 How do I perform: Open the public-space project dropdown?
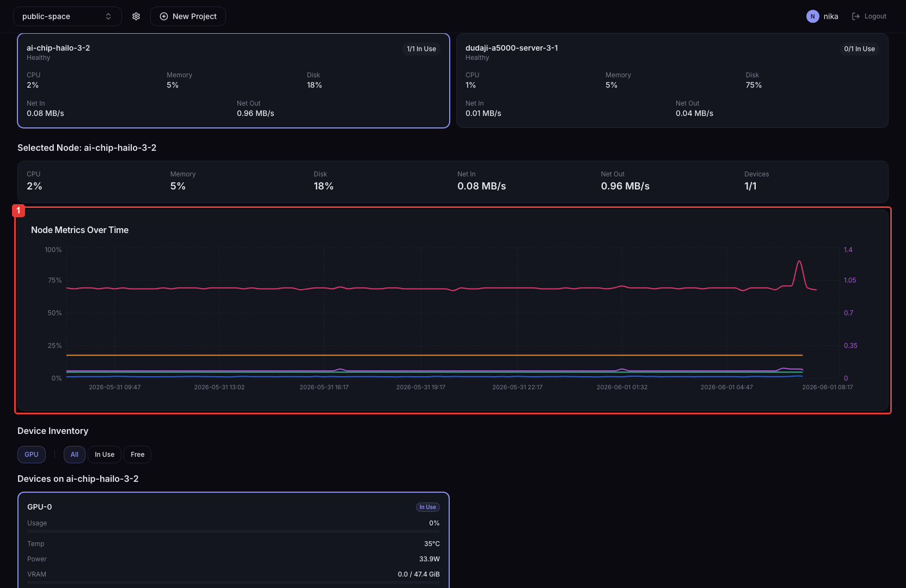click(x=68, y=16)
